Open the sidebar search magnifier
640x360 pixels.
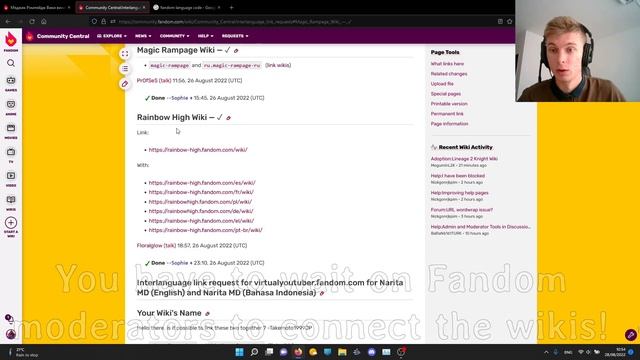pyautogui.click(x=11, y=63)
